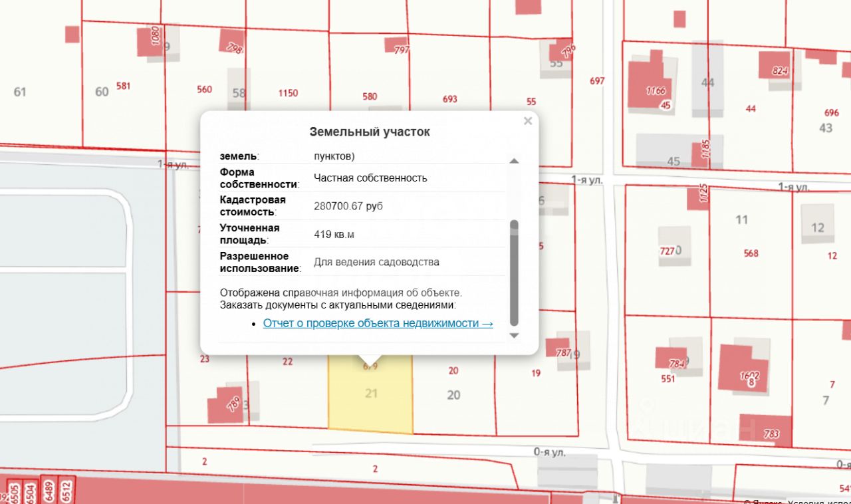Open the Отчет о проверке объекта недвижимости link

pyautogui.click(x=378, y=323)
